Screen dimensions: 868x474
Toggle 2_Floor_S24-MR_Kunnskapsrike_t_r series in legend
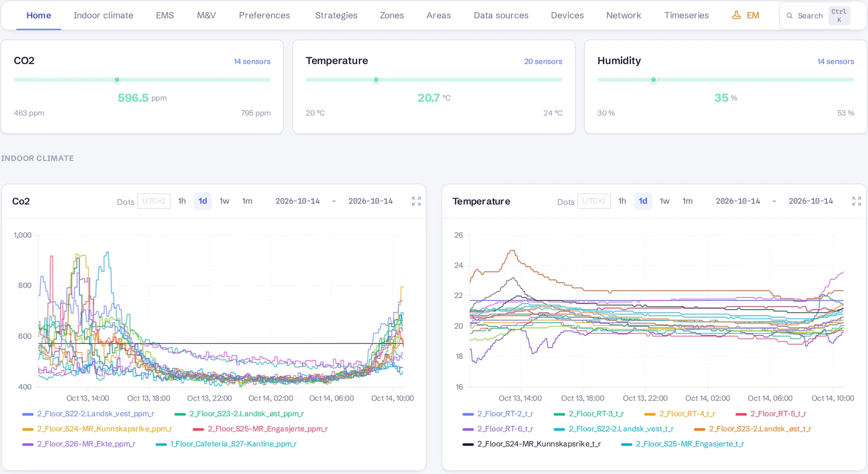pyautogui.click(x=531, y=444)
